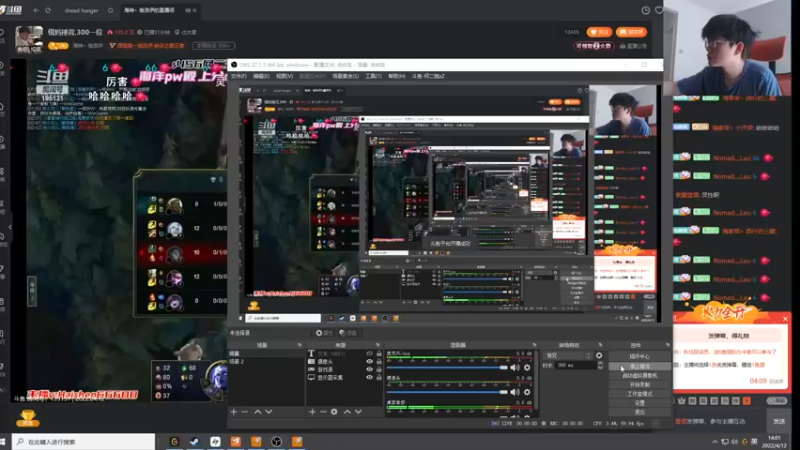The width and height of the screenshot is (800, 450).
Task: Reload the page with refresh icon
Action: [x=47, y=10]
